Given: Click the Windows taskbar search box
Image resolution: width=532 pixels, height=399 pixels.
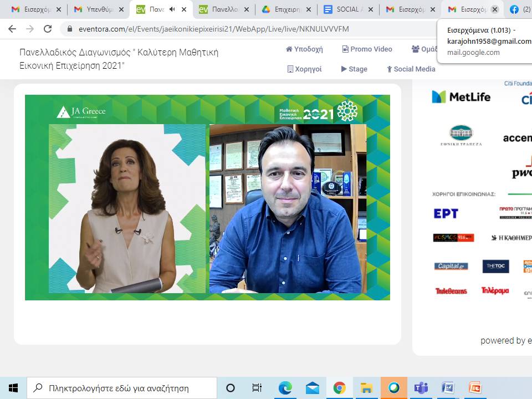Looking at the screenshot, I should coord(122,388).
